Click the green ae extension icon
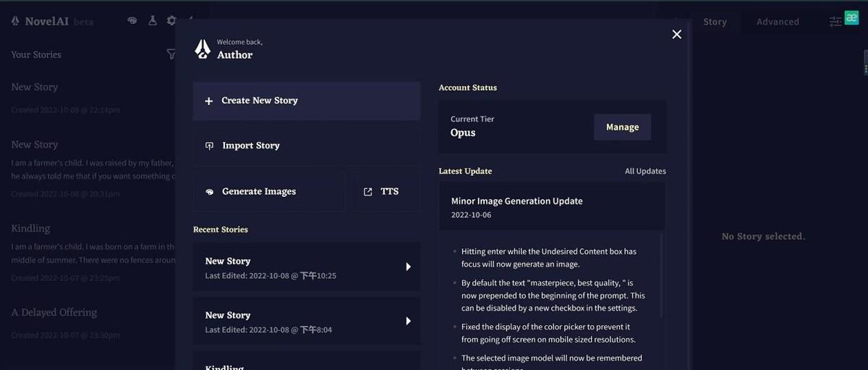The width and height of the screenshot is (868, 370). tap(851, 20)
